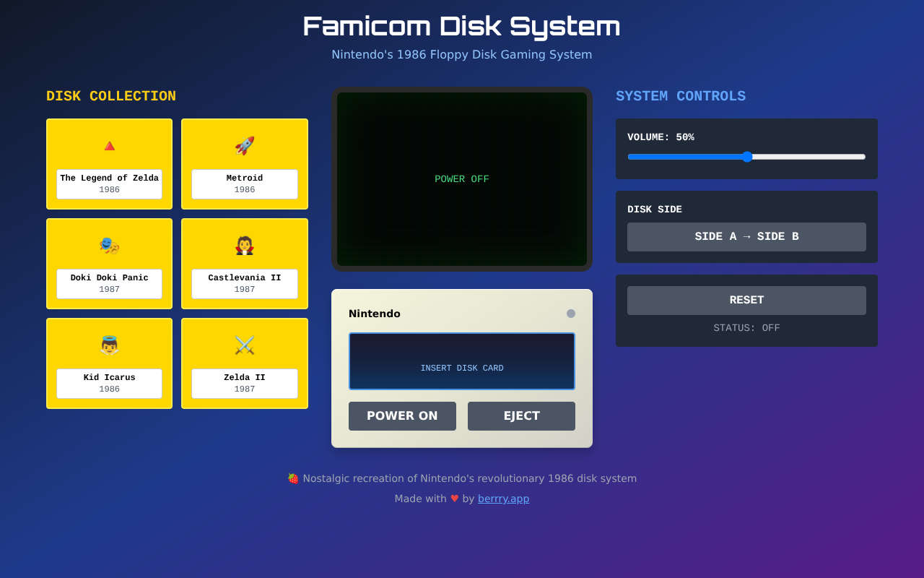Open the berrry.app link
Viewport: 924px width, 578px height.
503,499
